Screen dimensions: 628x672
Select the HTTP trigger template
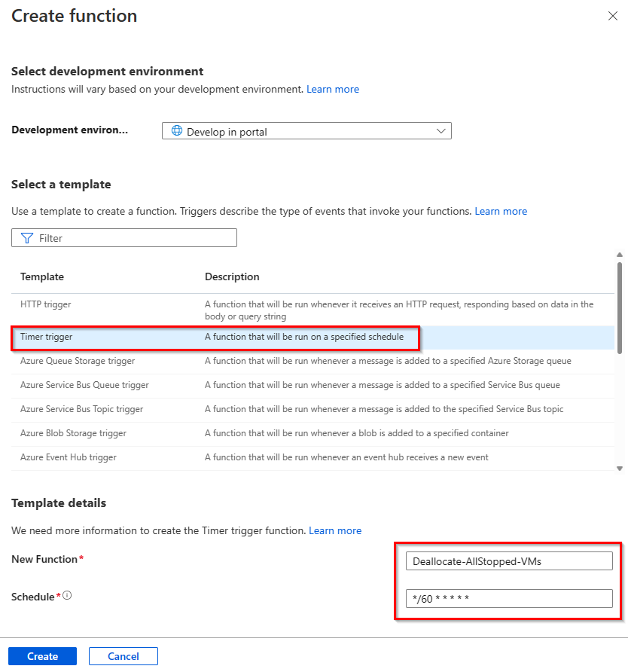pos(46,304)
